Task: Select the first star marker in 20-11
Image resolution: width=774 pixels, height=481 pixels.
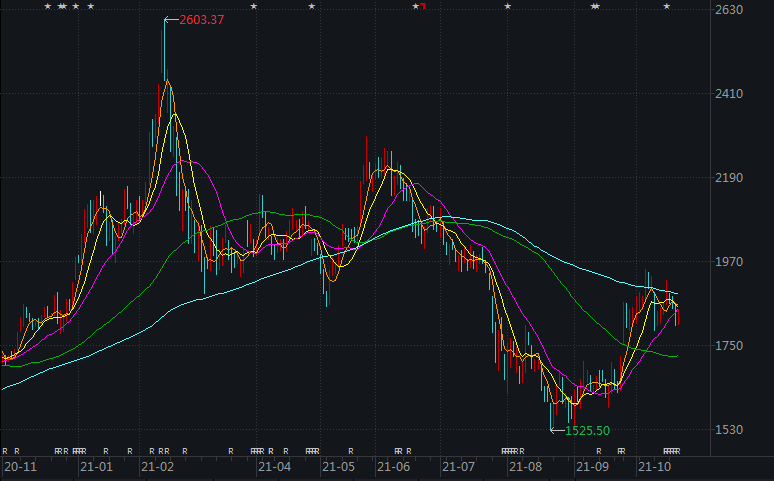Action: (47, 6)
